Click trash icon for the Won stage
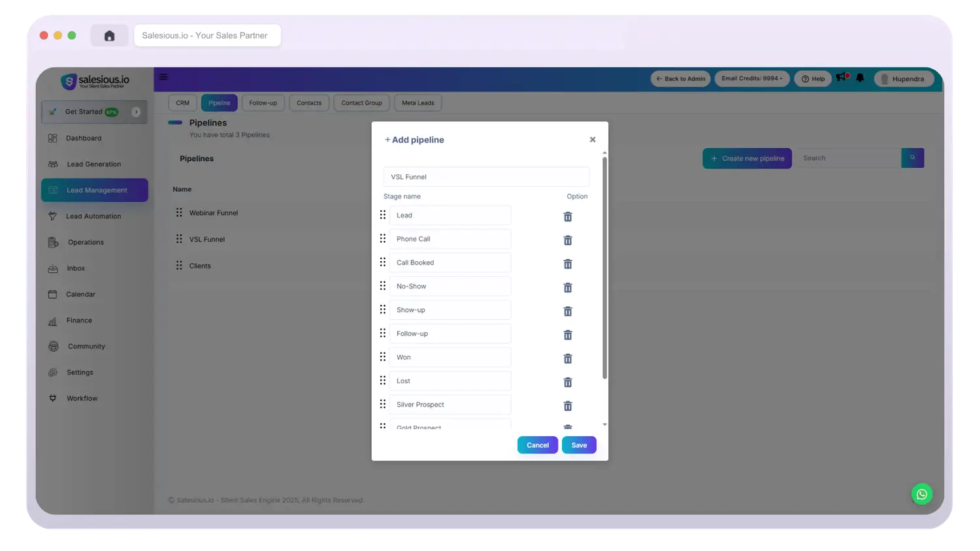 [x=568, y=358]
